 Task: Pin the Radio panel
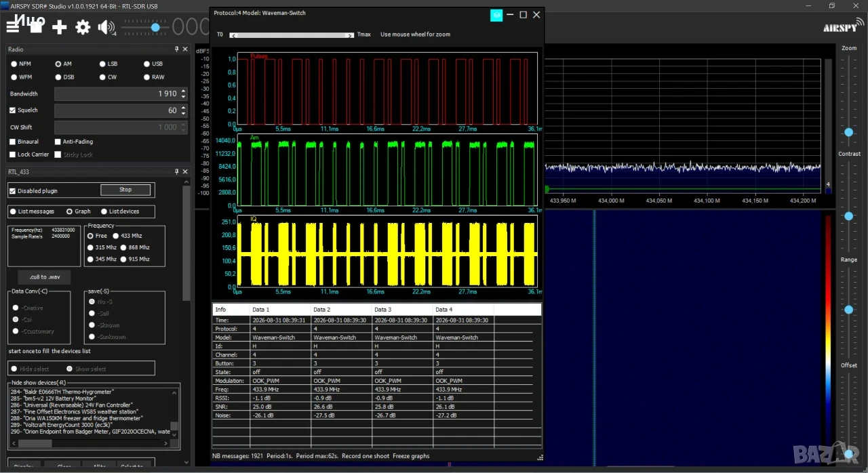click(177, 49)
